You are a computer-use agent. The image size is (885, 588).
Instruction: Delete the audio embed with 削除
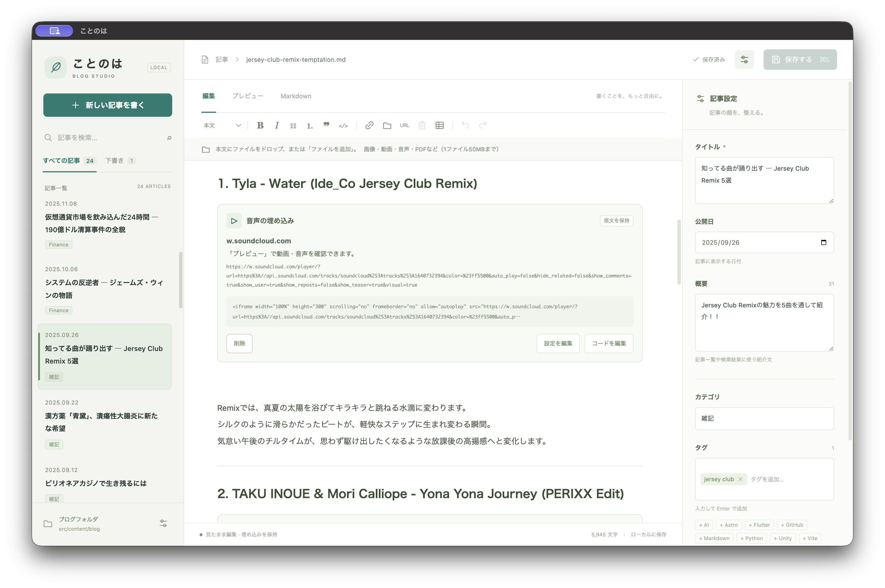tap(239, 344)
